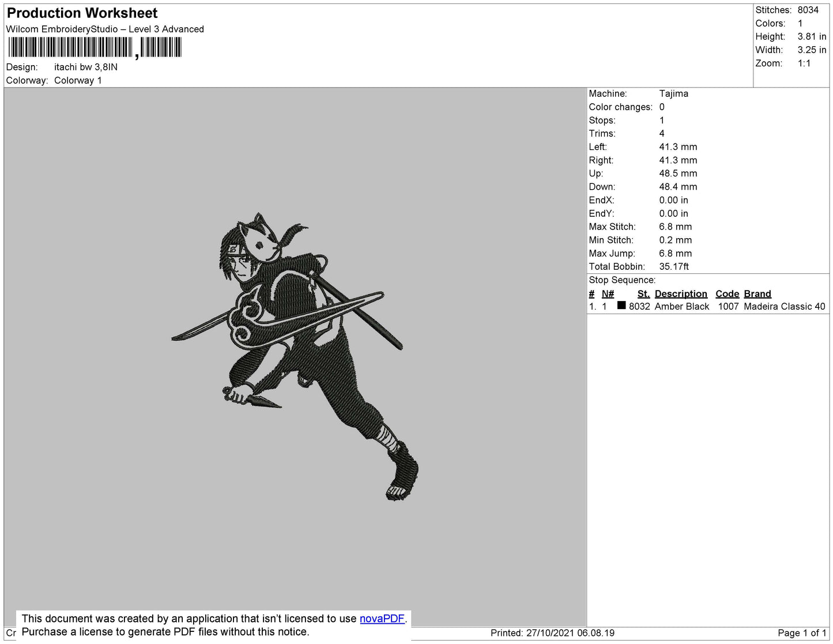Click the Max Stitch value '6.8 mm'
The height and width of the screenshot is (644, 833).
click(676, 227)
